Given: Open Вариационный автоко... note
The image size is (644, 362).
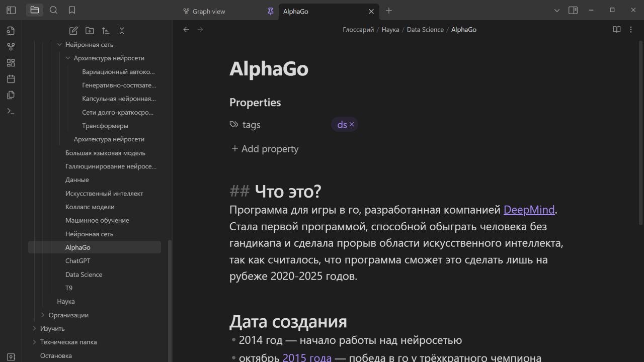Looking at the screenshot, I should (119, 71).
